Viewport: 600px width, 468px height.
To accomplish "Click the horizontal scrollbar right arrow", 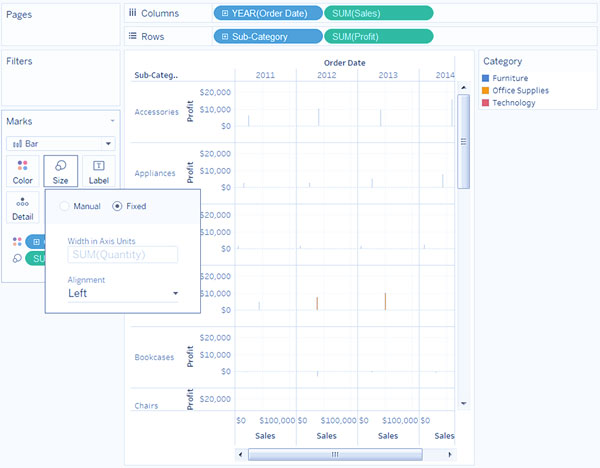I will click(450, 455).
